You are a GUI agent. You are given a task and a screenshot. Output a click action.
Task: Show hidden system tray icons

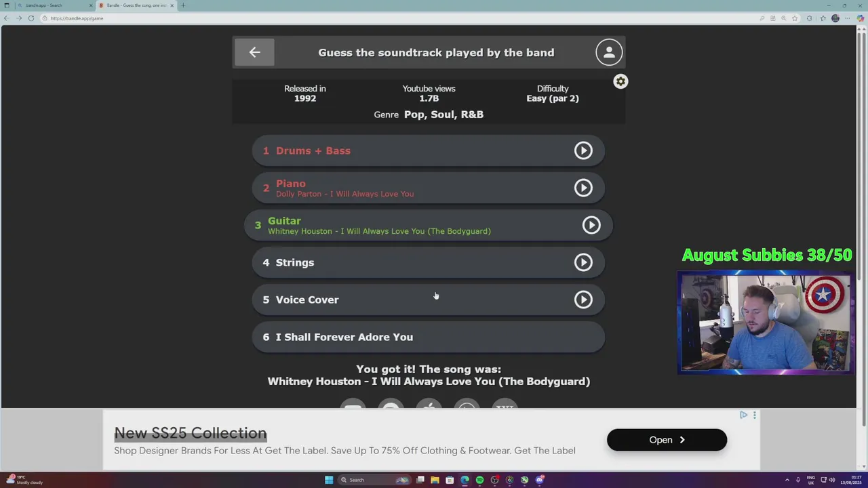tap(787, 480)
